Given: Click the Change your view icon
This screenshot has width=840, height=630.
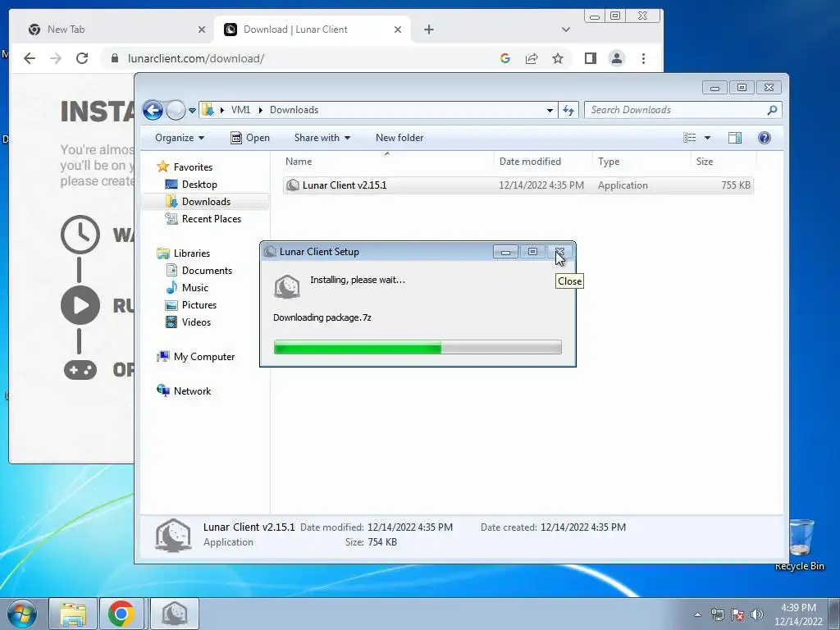Looking at the screenshot, I should click(689, 138).
